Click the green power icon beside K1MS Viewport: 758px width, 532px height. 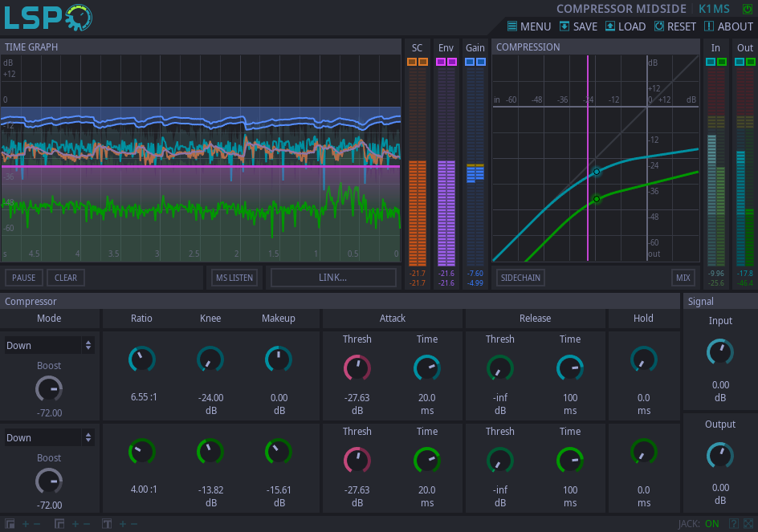coord(747,9)
